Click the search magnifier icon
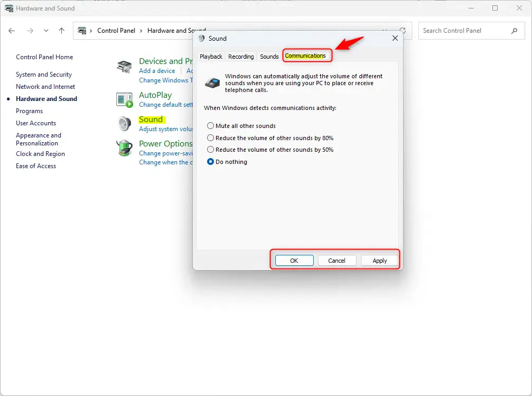Image resolution: width=532 pixels, height=396 pixels. (515, 31)
